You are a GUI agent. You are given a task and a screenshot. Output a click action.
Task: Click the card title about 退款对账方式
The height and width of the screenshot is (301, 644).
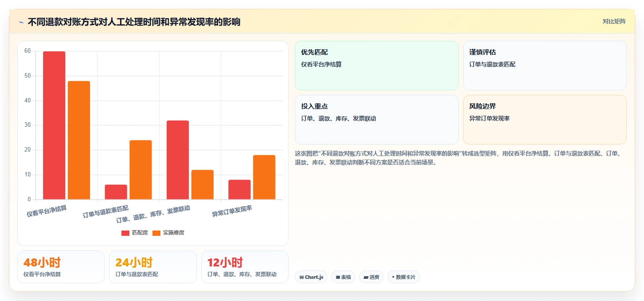[134, 22]
